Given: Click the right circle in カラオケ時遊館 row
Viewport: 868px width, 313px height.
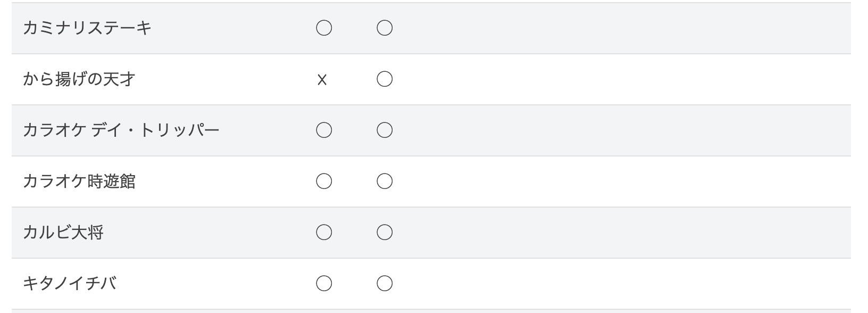Looking at the screenshot, I should pos(385,181).
